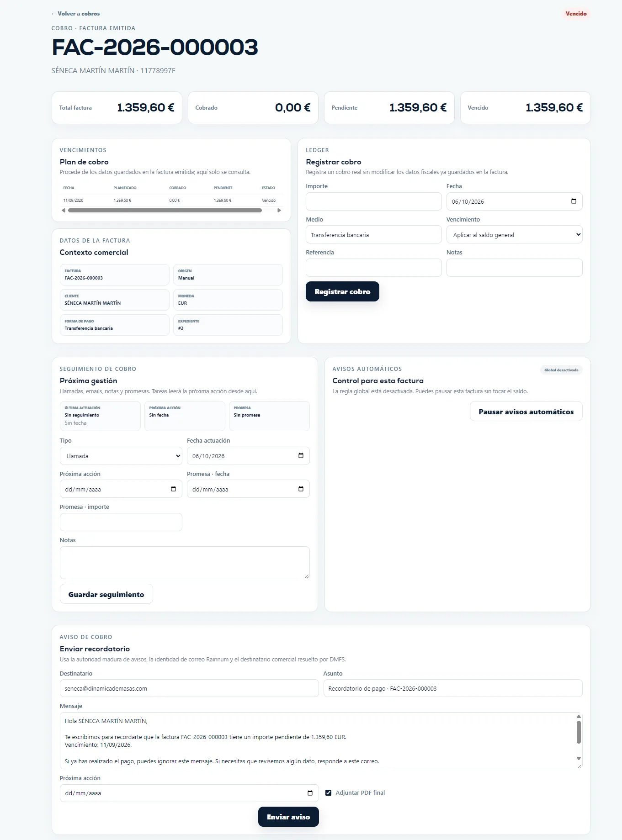
Task: Click the FORMA DE PAGO tile
Action: point(114,325)
